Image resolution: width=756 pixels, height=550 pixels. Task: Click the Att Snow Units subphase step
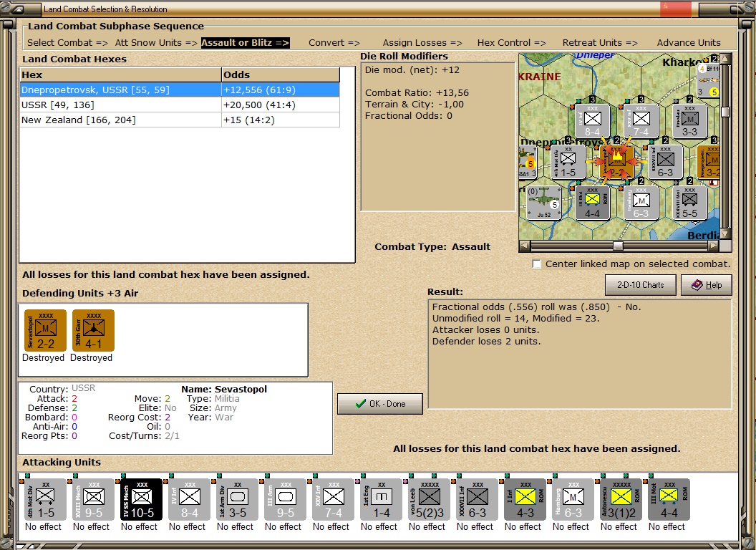[x=156, y=42]
